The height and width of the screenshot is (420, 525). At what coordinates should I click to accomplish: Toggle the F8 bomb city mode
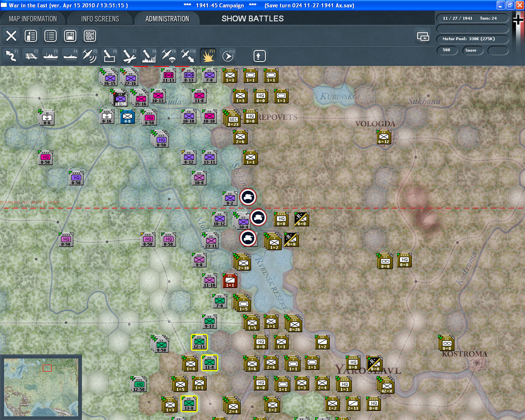(x=149, y=56)
